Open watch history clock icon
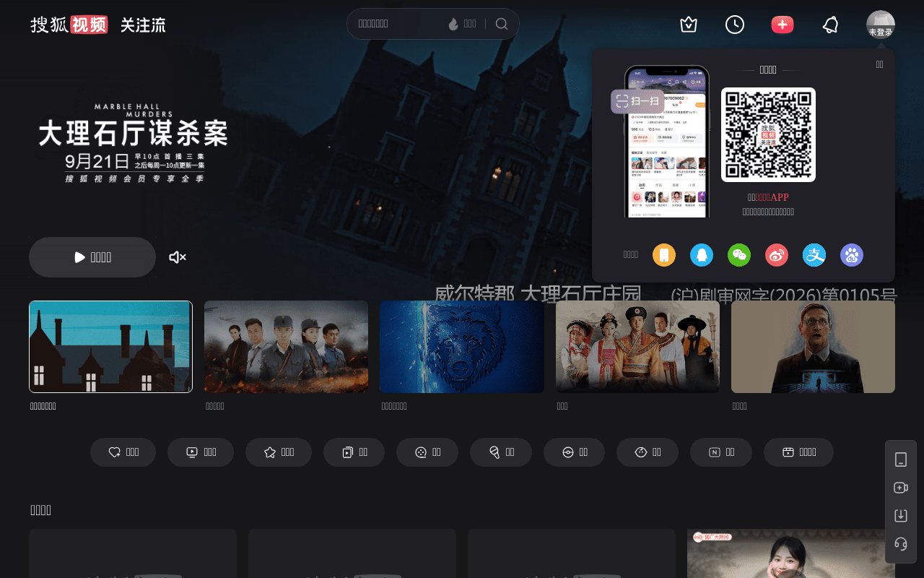The width and height of the screenshot is (924, 578). coord(735,25)
